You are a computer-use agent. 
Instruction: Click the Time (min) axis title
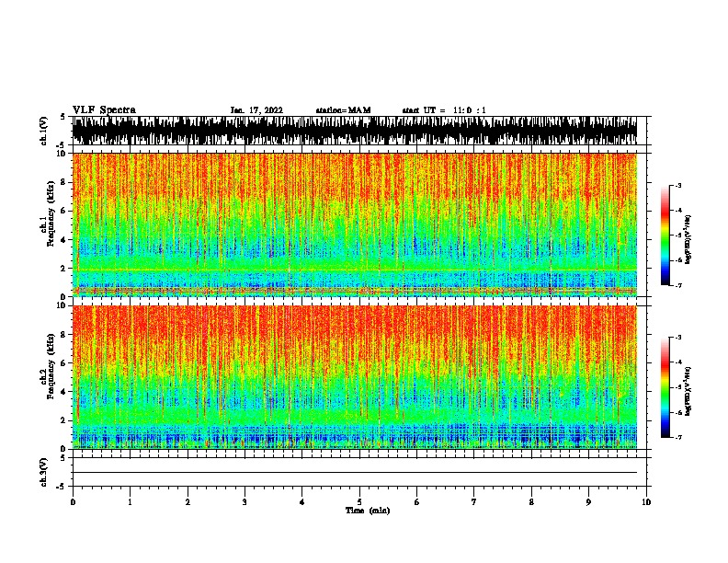point(368,511)
